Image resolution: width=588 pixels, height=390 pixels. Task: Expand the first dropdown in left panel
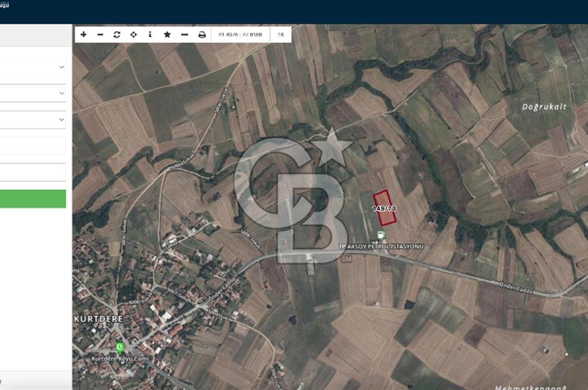click(33, 67)
